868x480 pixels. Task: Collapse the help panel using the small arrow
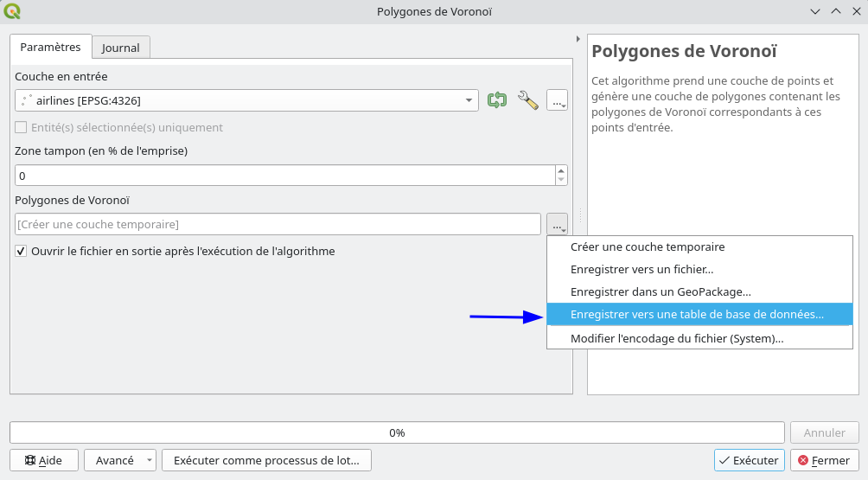click(578, 39)
